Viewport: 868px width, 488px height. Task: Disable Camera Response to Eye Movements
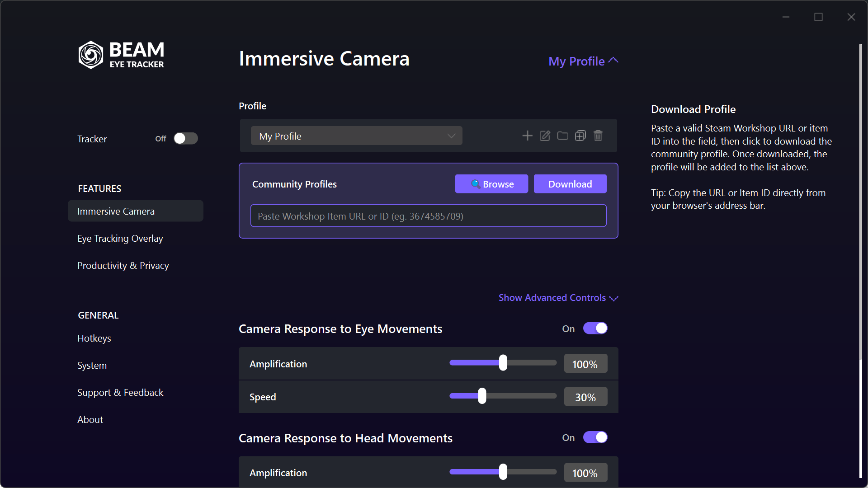595,328
